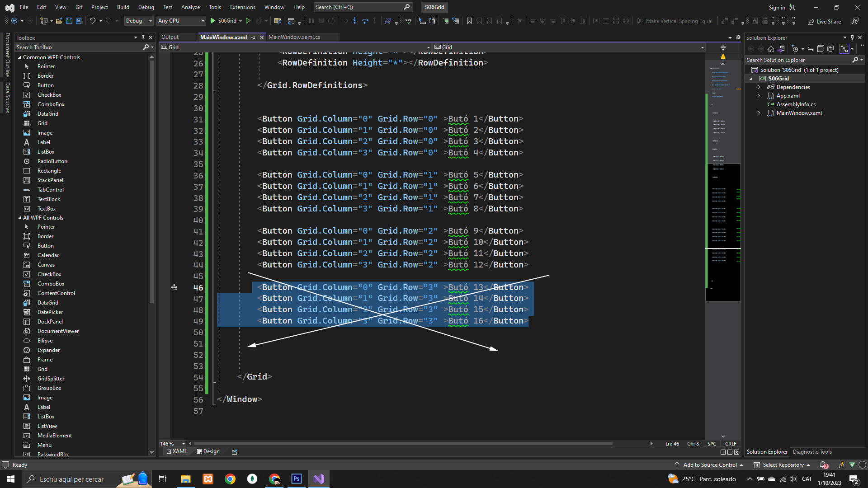Click Solution Explorer Home icon
This screenshot has width=868, height=488.
[x=771, y=49]
